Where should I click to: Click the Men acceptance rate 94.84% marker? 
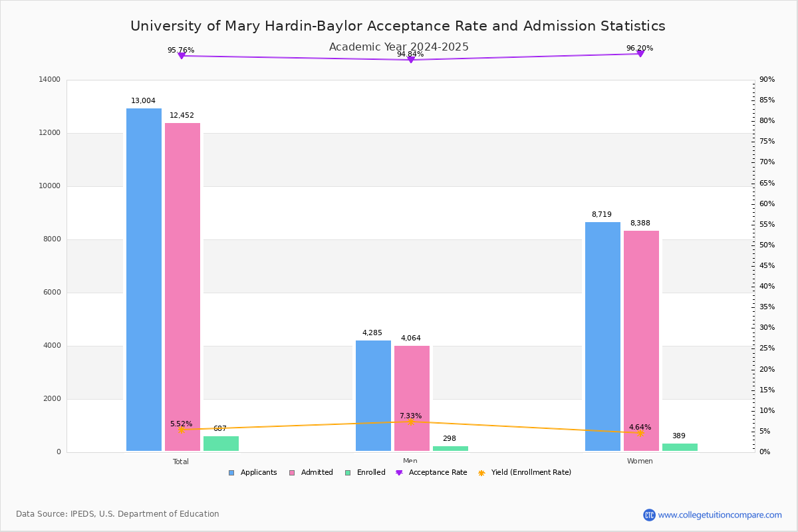[410, 60]
